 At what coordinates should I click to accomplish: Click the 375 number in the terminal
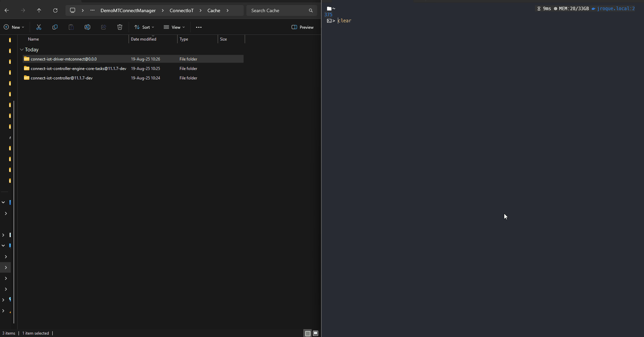328,15
